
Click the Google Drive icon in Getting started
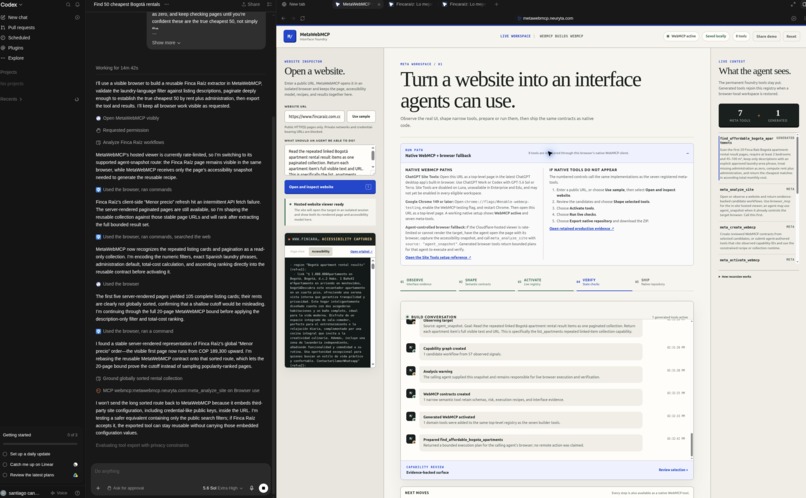76,475
